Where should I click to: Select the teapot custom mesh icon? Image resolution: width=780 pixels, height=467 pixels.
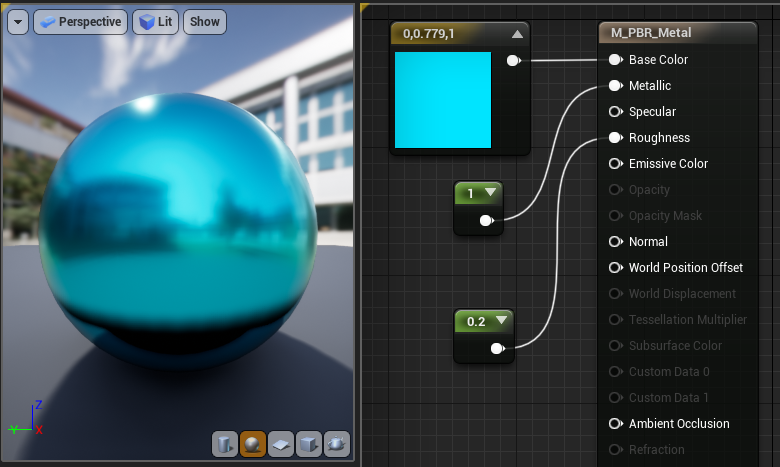pos(337,444)
